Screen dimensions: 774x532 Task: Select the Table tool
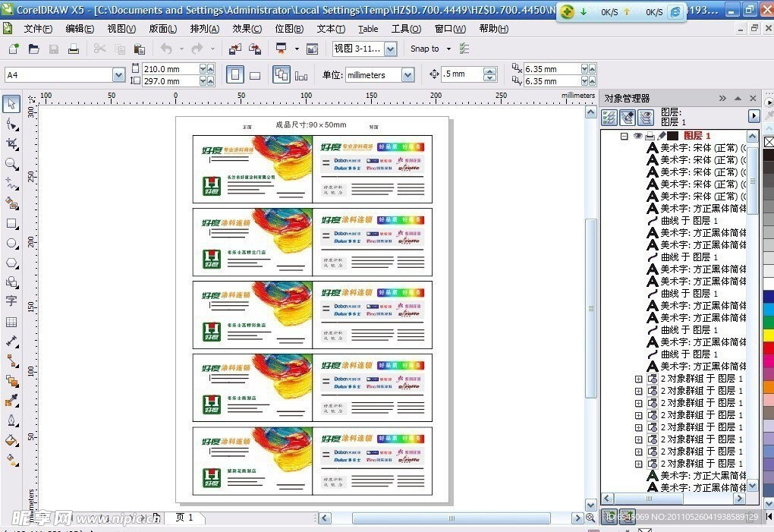pos(11,322)
